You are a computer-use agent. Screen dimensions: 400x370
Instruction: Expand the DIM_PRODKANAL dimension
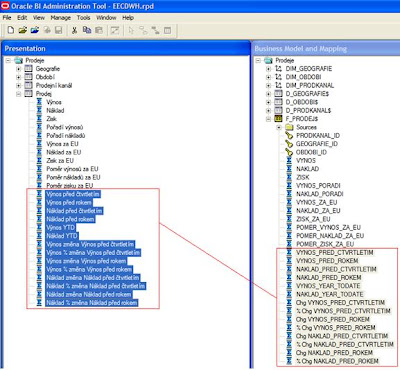(x=269, y=85)
